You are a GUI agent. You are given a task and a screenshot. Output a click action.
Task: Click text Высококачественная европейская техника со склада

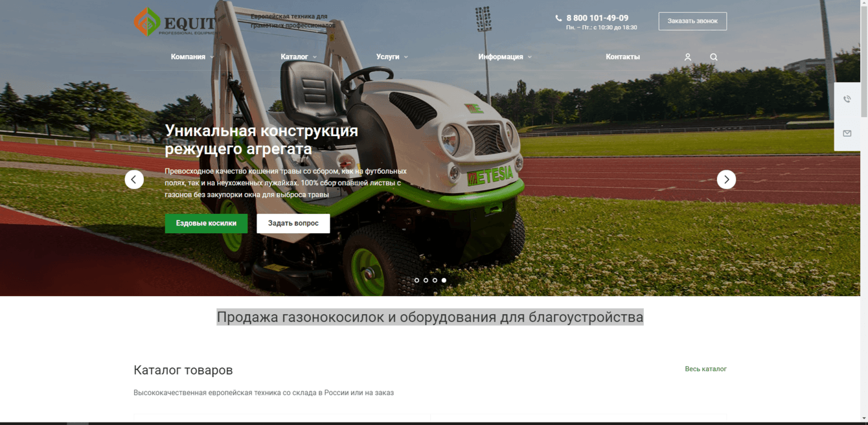264,393
